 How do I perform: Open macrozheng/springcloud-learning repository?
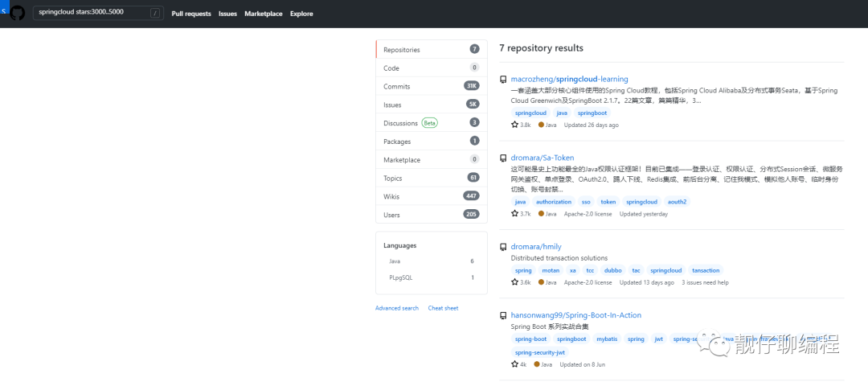tap(570, 79)
